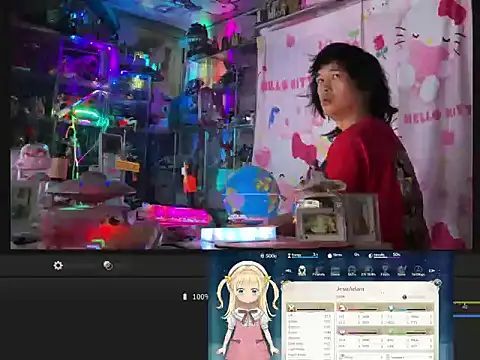
Task: Click the right arrow beside the menu tabs
Action: tap(432, 271)
